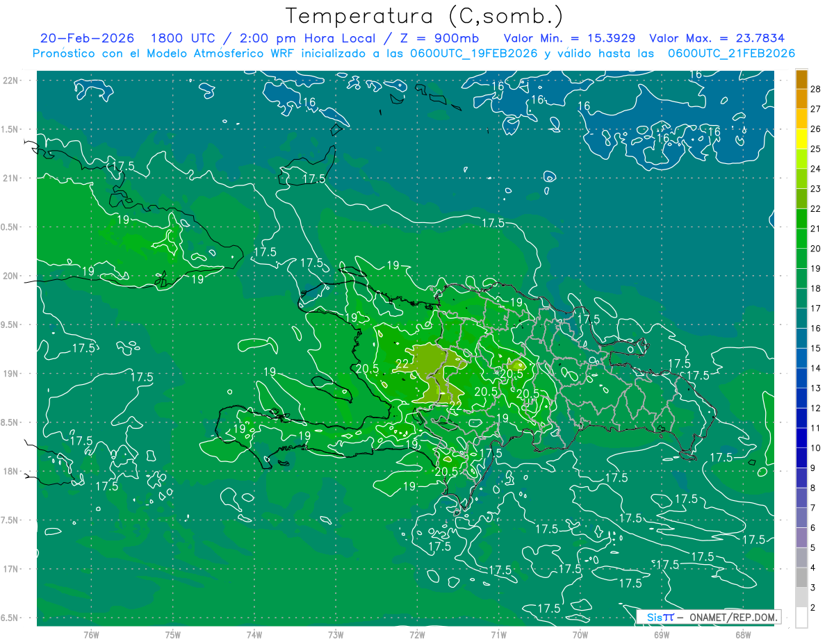Click the "SisTT - ONAMET/REP.DOM." label
The height and width of the screenshot is (644, 834).
point(708,617)
